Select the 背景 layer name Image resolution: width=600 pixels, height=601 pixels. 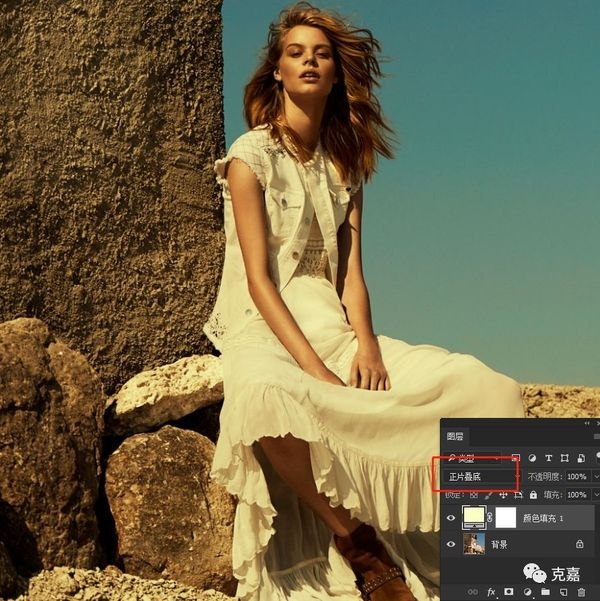(500, 544)
